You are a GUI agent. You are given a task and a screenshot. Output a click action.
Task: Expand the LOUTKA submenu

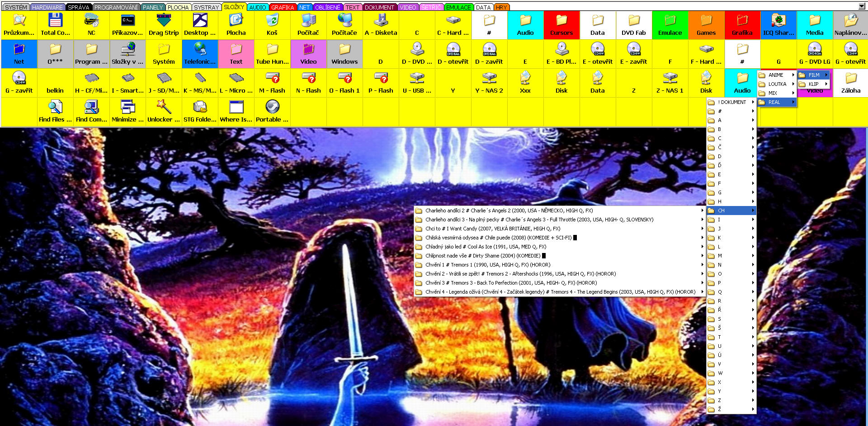tap(777, 84)
